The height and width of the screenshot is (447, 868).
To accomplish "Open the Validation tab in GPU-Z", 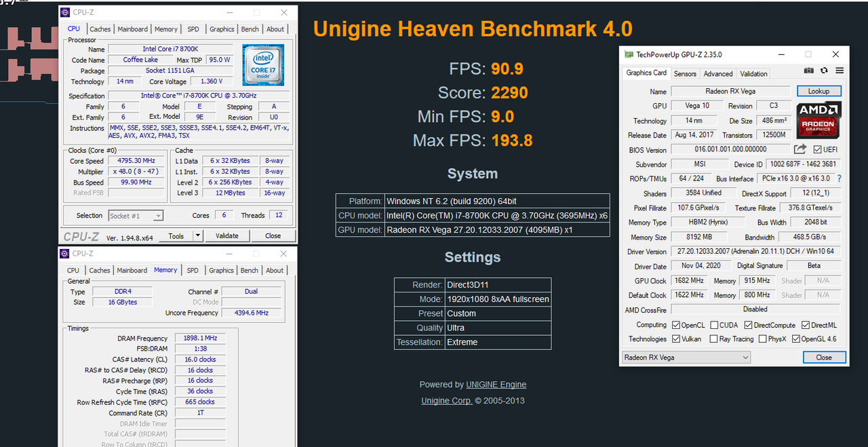I will 753,73.
